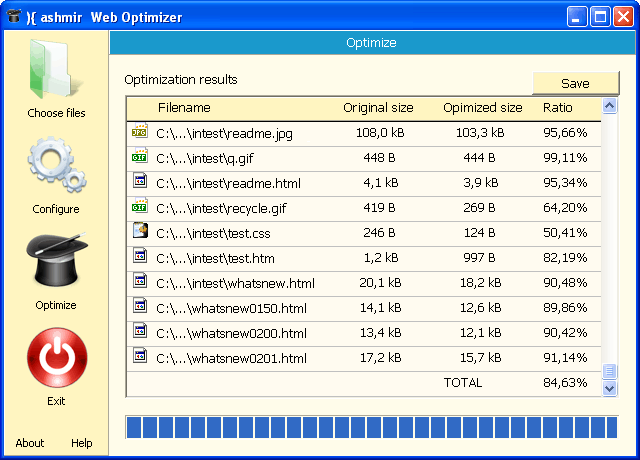640x460 pixels.
Task: Open the Choose files folder icon
Action: pyautogui.click(x=56, y=69)
